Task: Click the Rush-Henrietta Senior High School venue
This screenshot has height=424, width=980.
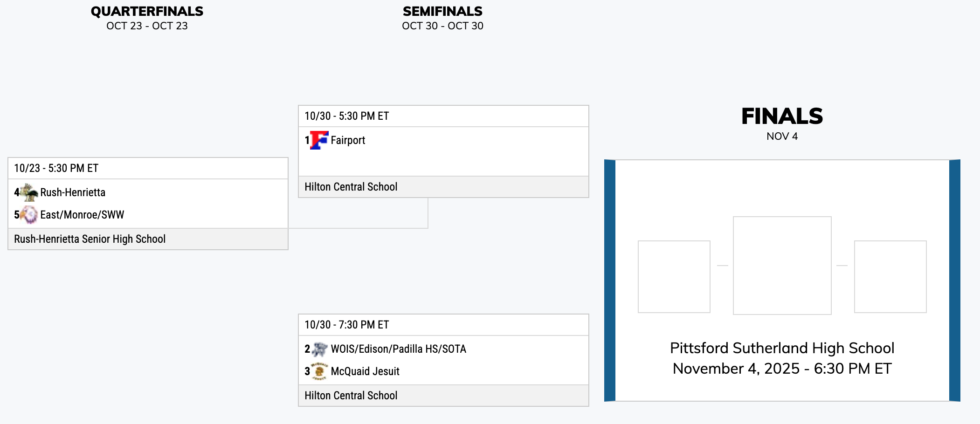Action: click(90, 239)
